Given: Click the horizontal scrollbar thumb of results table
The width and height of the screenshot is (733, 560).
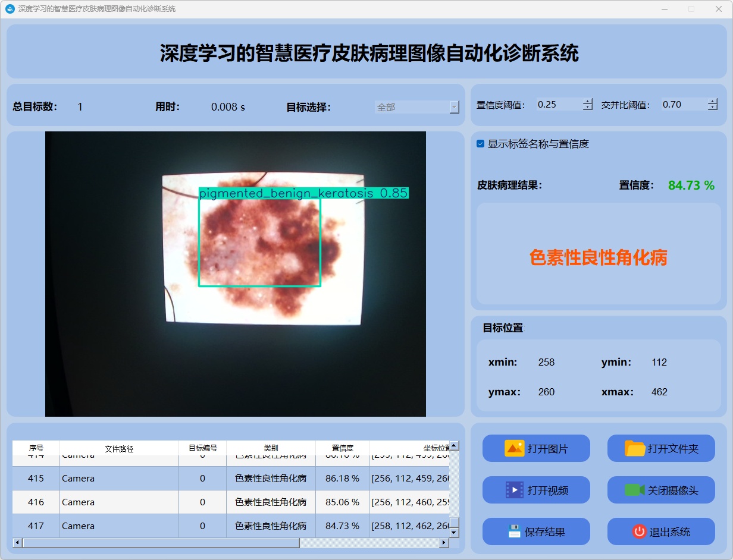Looking at the screenshot, I should click(x=161, y=543).
